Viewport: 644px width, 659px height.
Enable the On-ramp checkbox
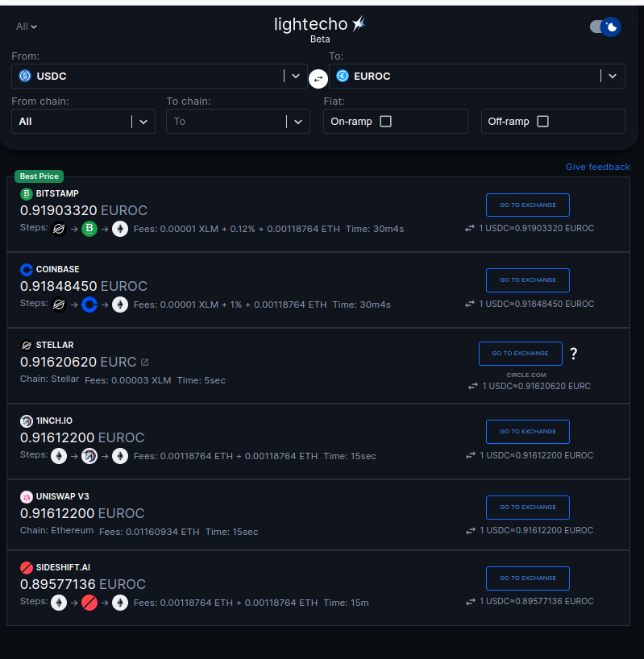pyautogui.click(x=385, y=122)
